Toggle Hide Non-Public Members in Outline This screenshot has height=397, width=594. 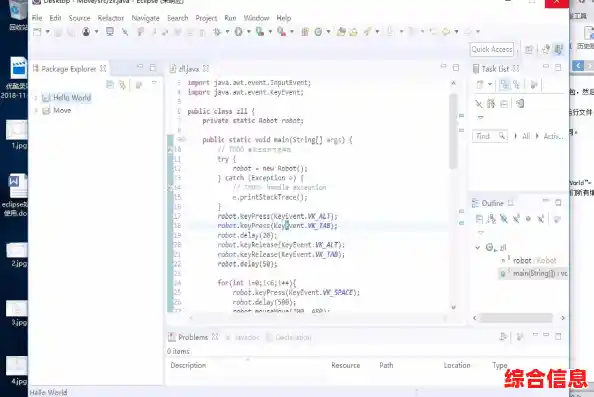pos(528,219)
